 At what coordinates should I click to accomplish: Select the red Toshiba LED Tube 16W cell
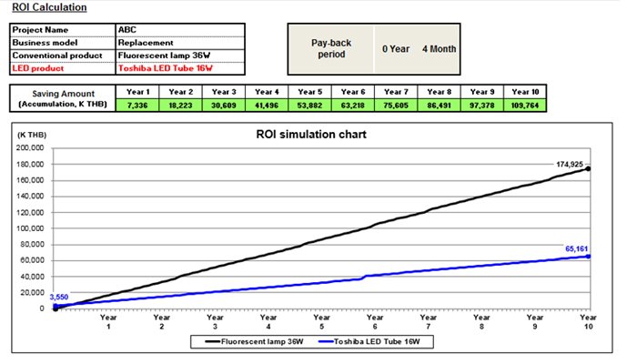coord(180,68)
